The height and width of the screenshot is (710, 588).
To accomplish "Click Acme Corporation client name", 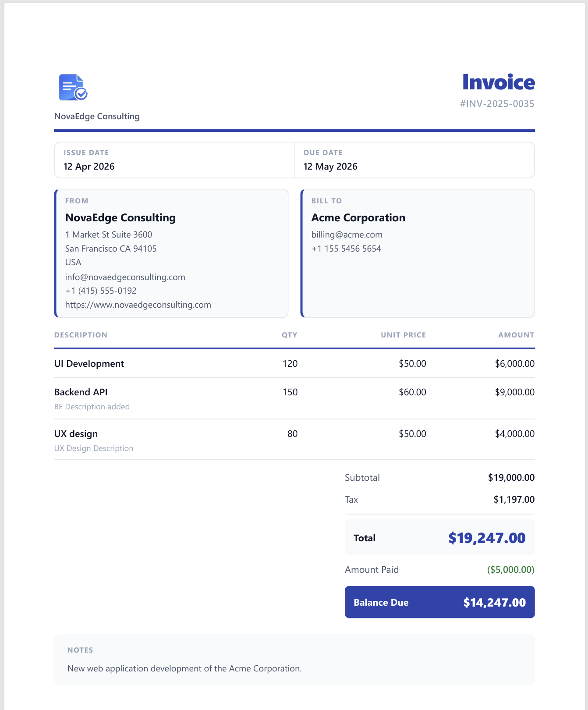I will [x=358, y=218].
